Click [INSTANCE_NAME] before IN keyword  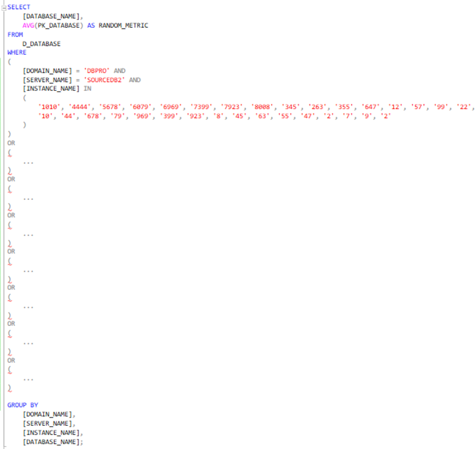coord(51,89)
